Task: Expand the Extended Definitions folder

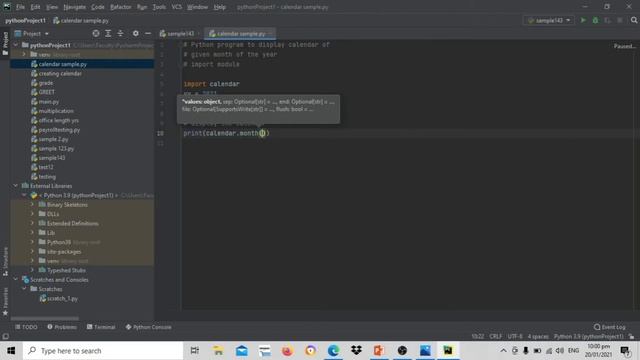Action: tap(33, 223)
